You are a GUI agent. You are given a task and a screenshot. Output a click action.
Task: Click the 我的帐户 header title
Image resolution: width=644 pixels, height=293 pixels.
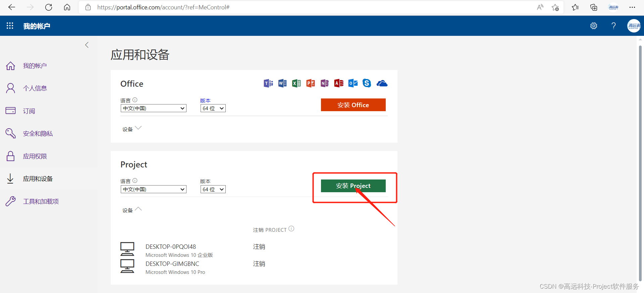point(37,26)
